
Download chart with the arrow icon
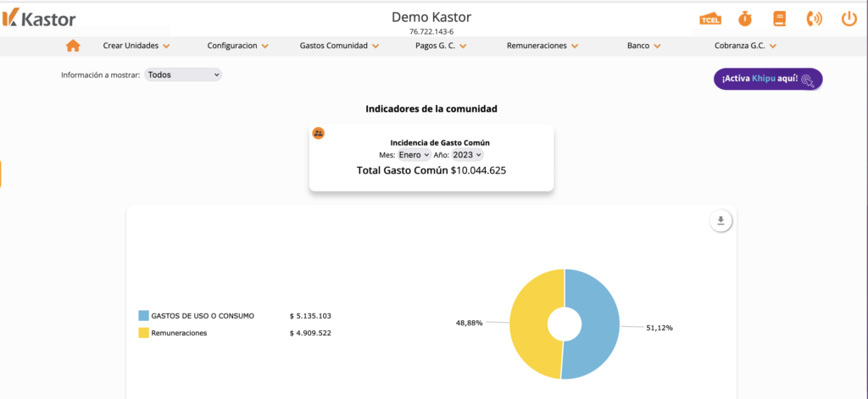(721, 221)
